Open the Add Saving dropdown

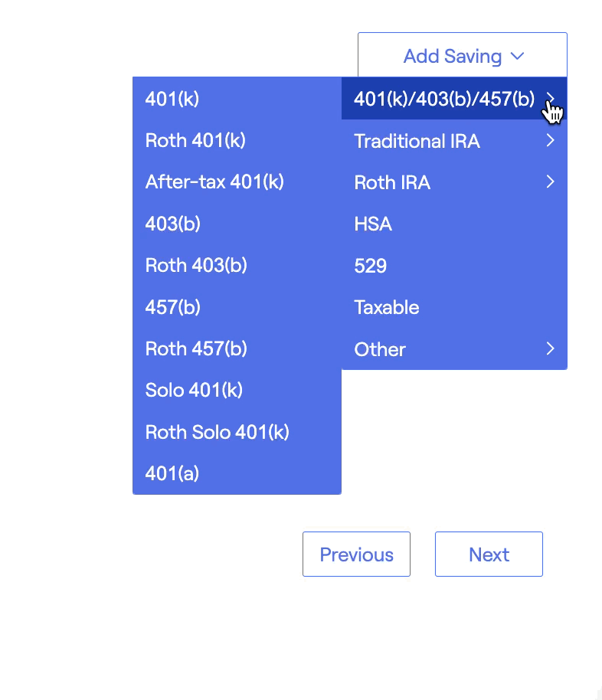click(462, 56)
